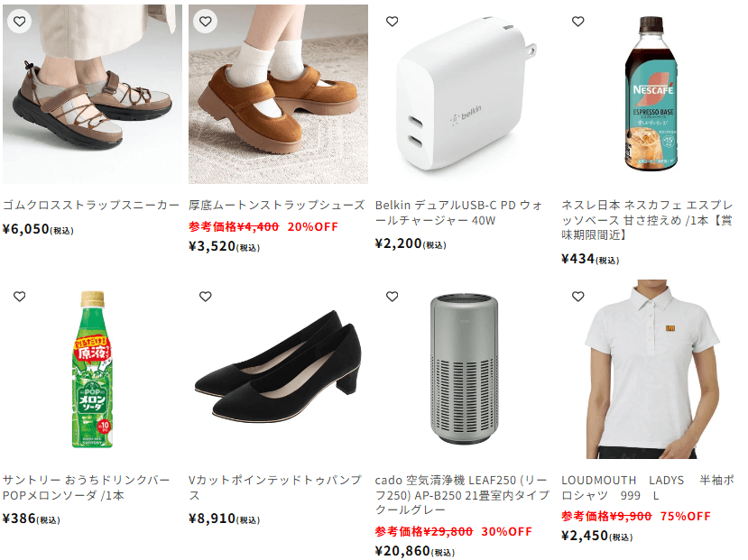Click LOUDMOUTH LADYS 半袖ポロシャツ title
The height and width of the screenshot is (560, 748).
click(x=648, y=488)
